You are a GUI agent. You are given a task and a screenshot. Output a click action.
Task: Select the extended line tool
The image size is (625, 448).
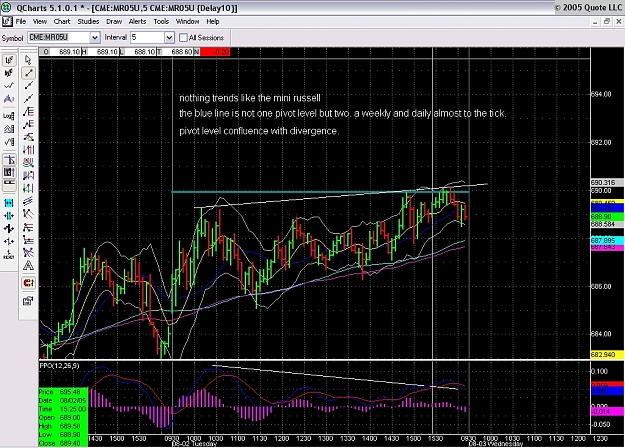coord(28,98)
